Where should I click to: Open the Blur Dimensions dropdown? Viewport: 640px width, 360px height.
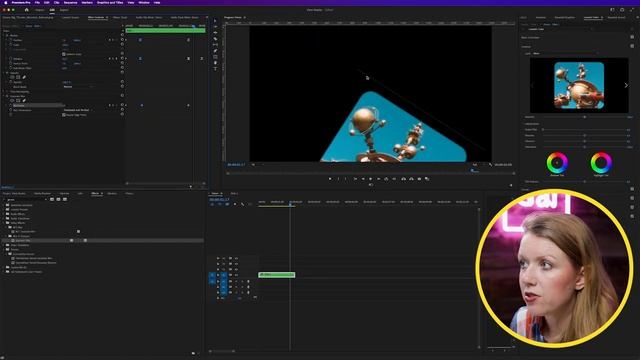coord(78,110)
